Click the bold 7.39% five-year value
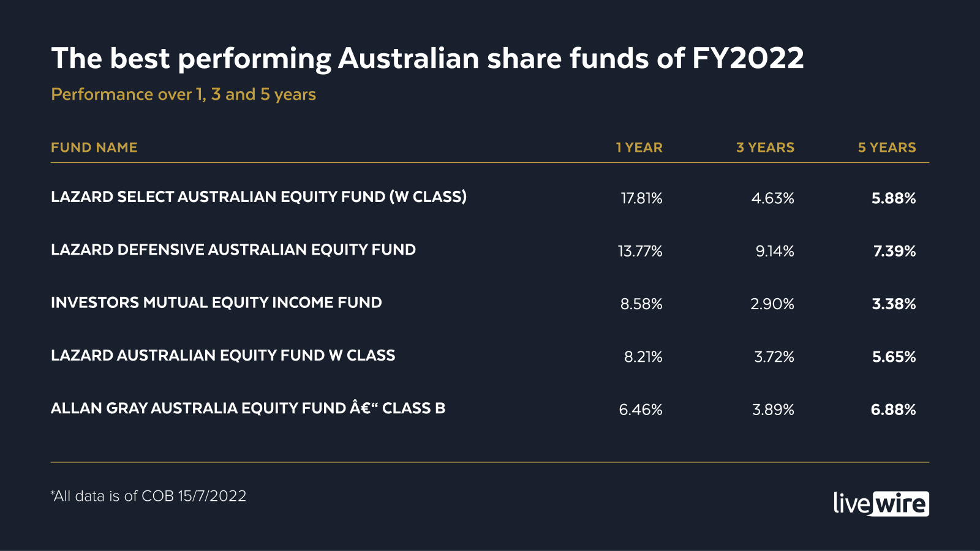Viewport: 980px width, 551px height. pos(894,251)
